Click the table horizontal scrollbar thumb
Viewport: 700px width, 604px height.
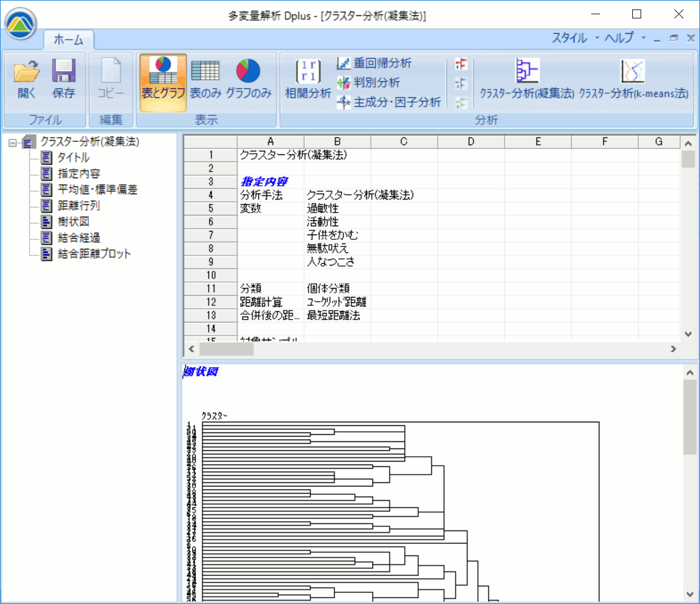click(x=226, y=349)
